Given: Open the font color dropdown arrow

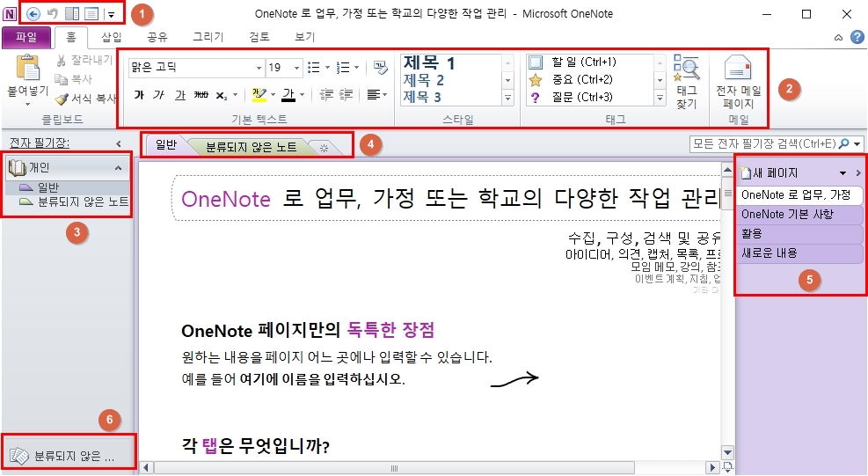Looking at the screenshot, I should coord(303,95).
